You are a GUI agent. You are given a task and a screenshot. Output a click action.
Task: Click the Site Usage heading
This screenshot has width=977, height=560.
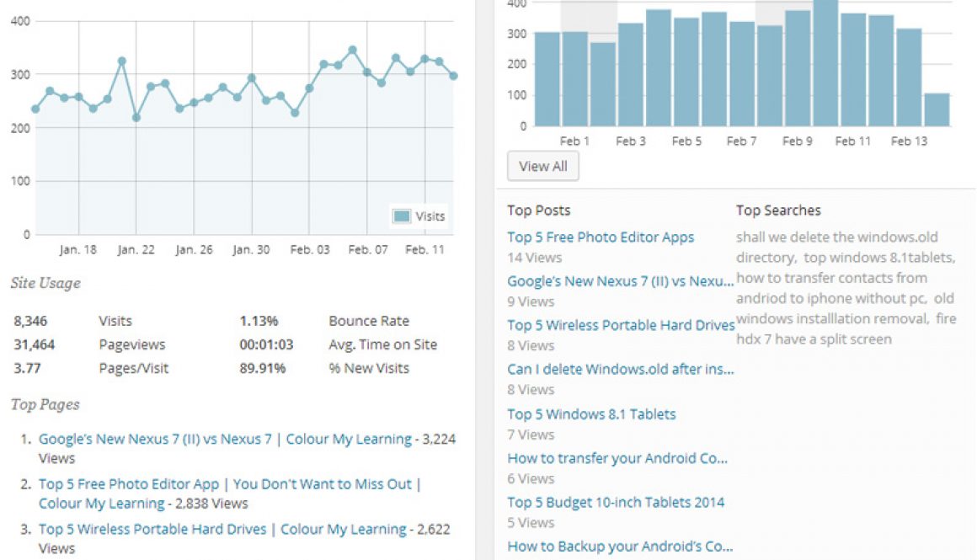tap(45, 283)
